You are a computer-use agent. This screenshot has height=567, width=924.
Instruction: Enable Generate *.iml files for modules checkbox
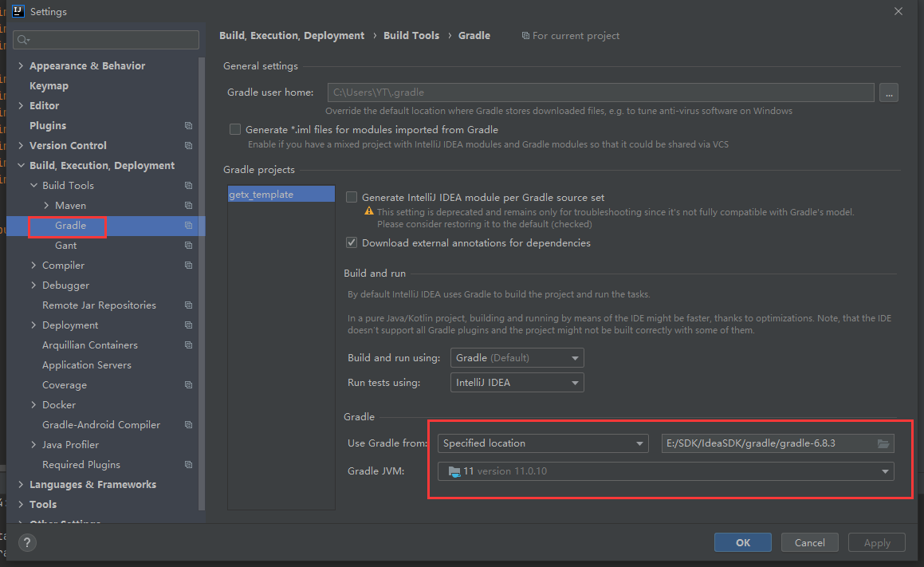tap(235, 130)
